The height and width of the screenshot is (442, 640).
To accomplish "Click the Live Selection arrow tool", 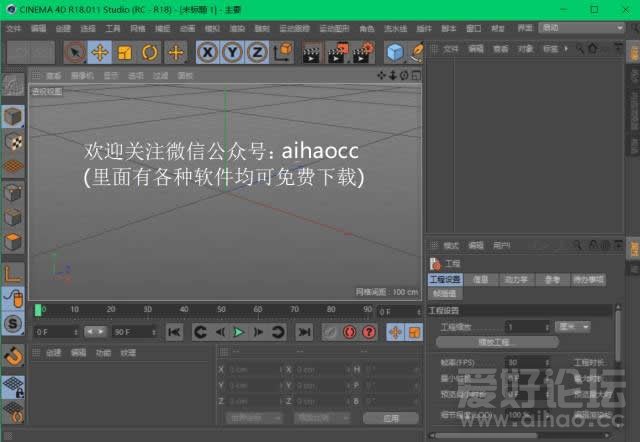I will click(x=74, y=52).
